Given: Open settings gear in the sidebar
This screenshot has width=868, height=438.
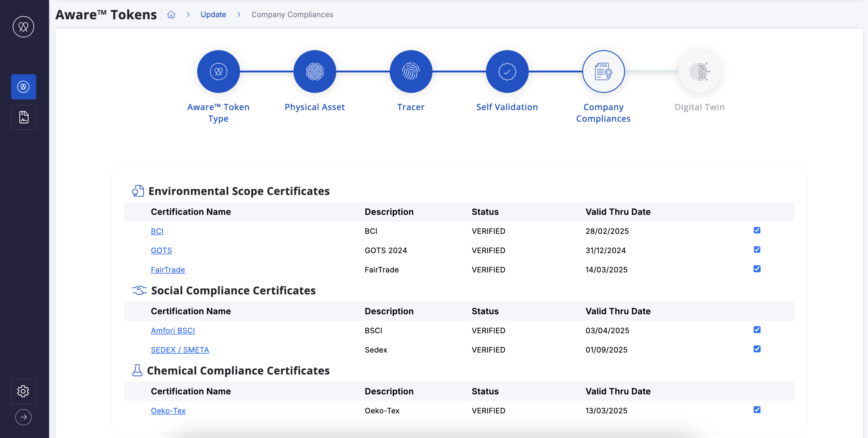Looking at the screenshot, I should (x=23, y=391).
